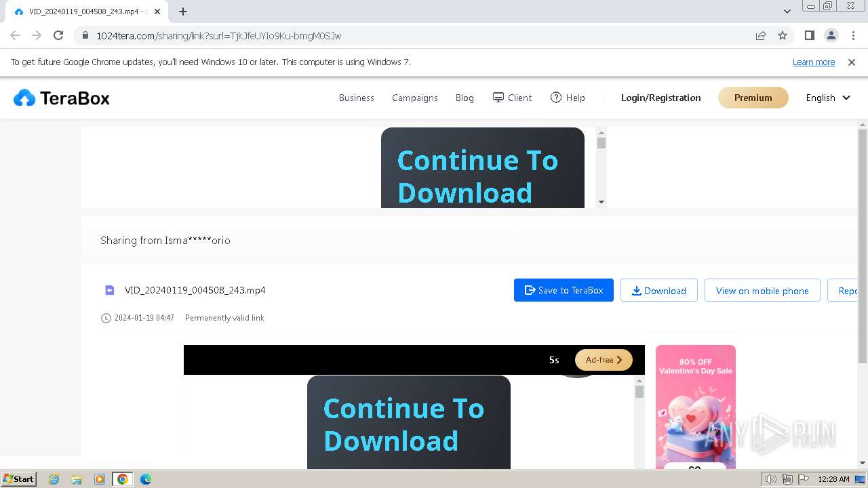Click the mp4 video file icon

pyautogui.click(x=110, y=290)
